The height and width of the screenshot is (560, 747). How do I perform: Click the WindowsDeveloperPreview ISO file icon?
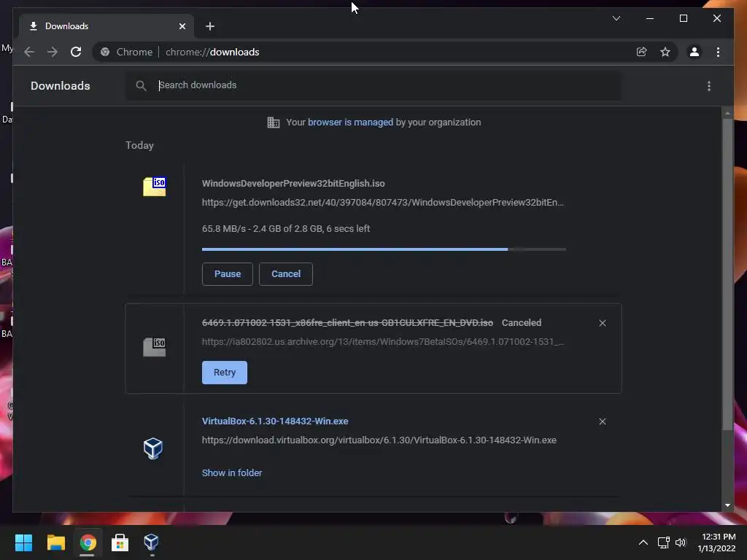155,186
